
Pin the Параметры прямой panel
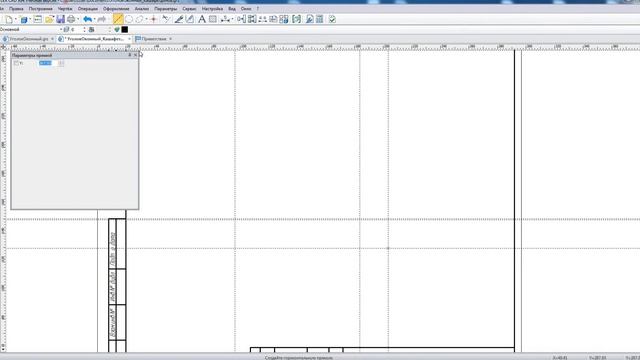pos(130,55)
